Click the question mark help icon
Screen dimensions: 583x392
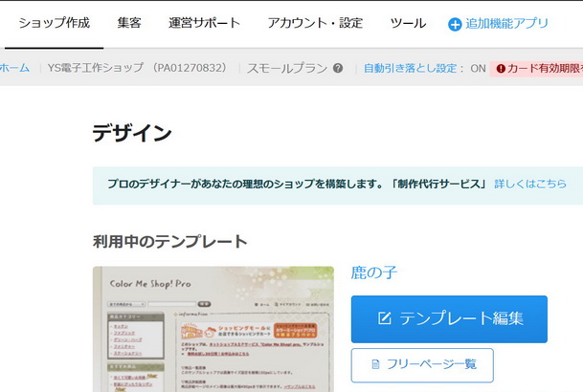click(338, 69)
